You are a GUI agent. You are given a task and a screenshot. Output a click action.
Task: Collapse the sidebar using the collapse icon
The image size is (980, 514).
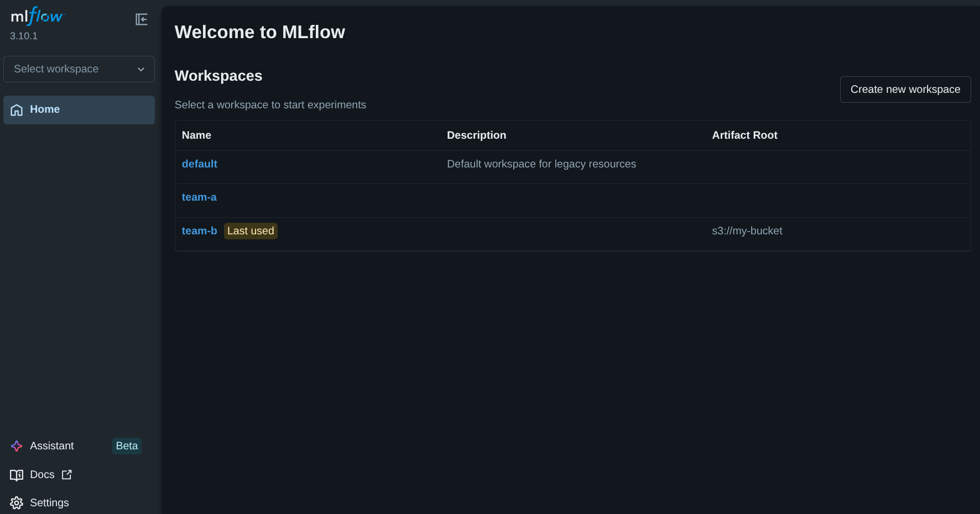142,19
